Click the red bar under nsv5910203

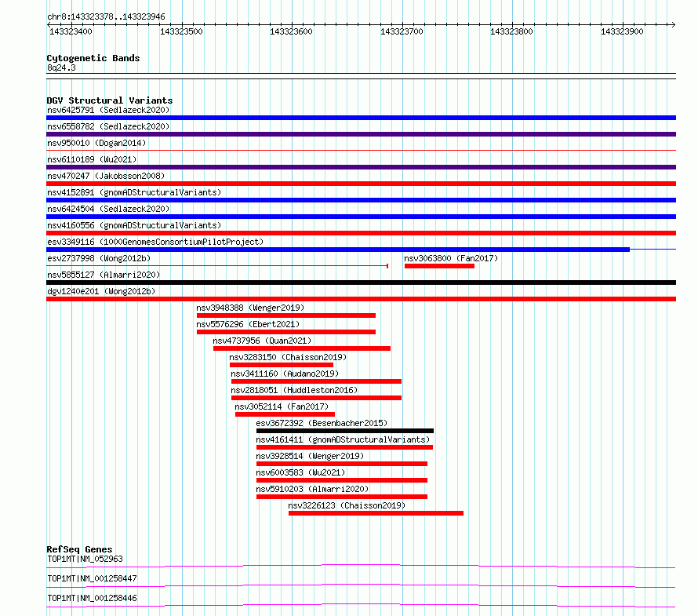[342, 497]
